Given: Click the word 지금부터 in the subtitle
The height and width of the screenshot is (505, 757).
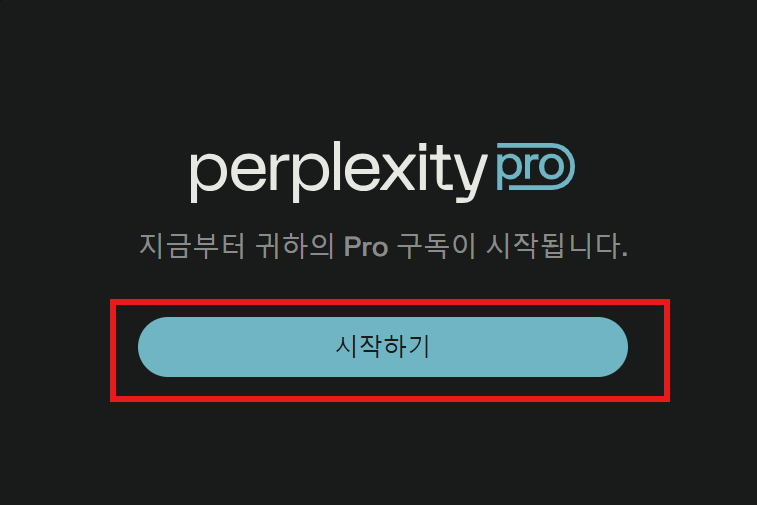Looking at the screenshot, I should click(x=192, y=246).
